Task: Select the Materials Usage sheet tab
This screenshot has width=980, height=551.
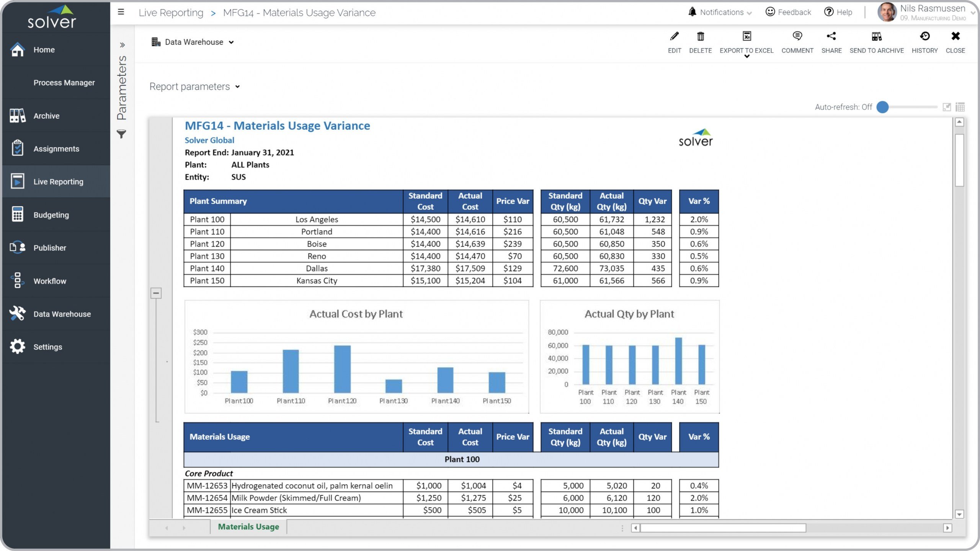Action: pyautogui.click(x=248, y=526)
